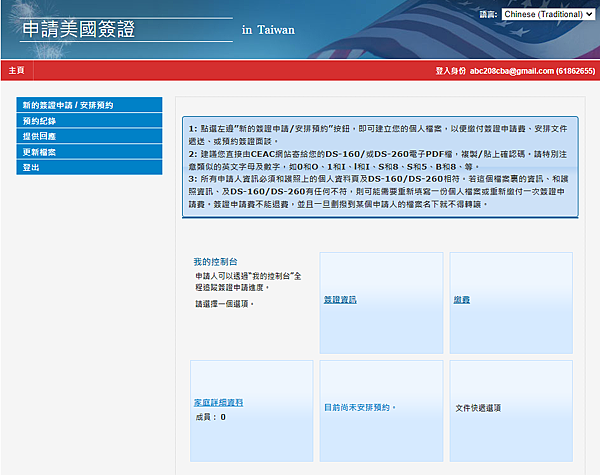This screenshot has width=600, height=475.
Task: Go to the 主頁 home tab
Action: (17, 70)
